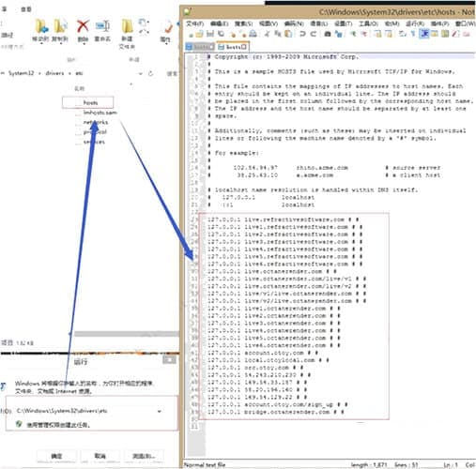This screenshot has width=476, height=469.
Task: Click Notepad++ Find binoculars icon
Action: 328,34
